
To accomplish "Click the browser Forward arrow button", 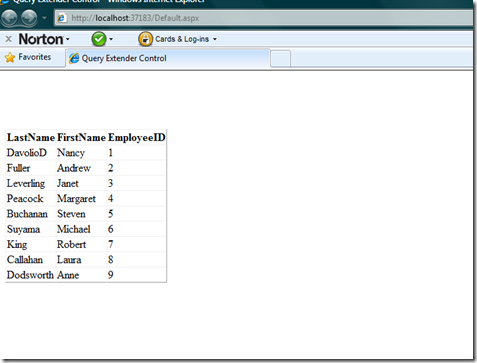I will point(29,17).
